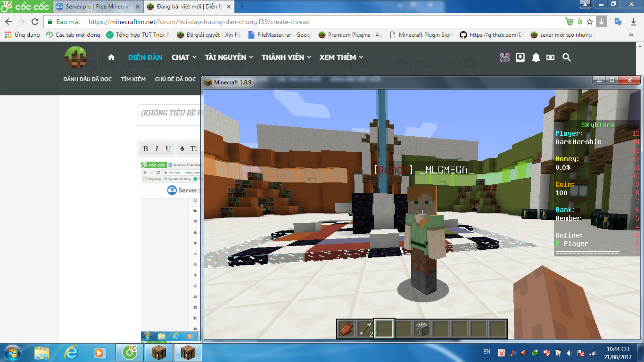Focus the browser address bar URL
This screenshot has height=362, width=644.
click(199, 22)
